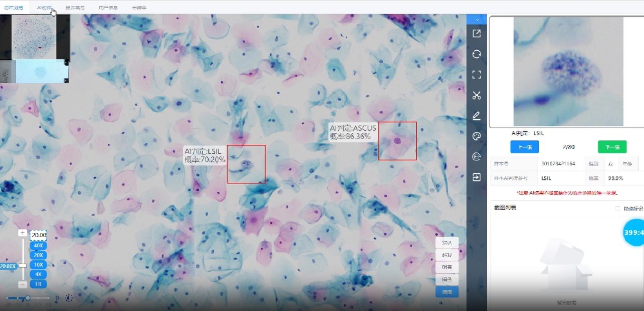Open the first tab, 切片浏览
Screen dimensions: 644x311
click(x=13, y=7)
